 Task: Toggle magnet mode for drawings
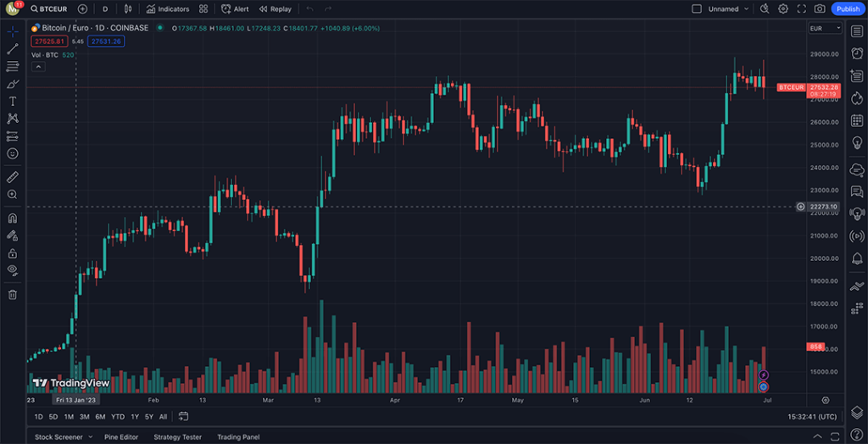pos(13,218)
